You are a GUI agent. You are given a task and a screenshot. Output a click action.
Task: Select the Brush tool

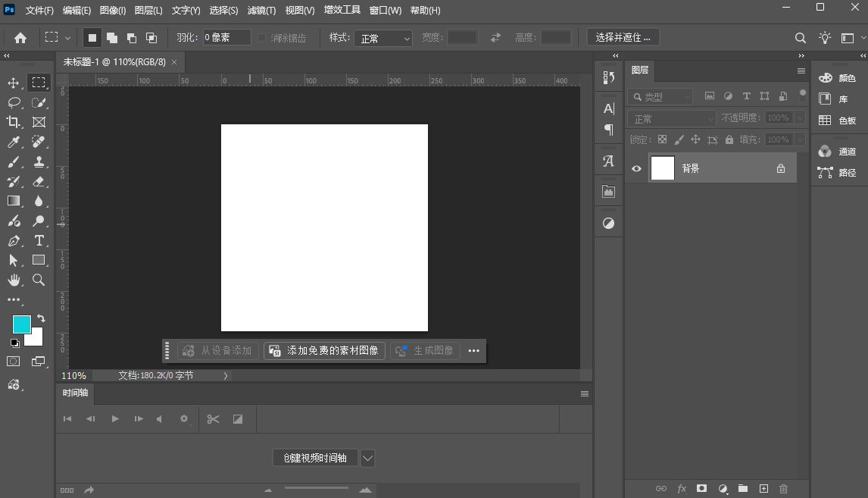(x=14, y=161)
